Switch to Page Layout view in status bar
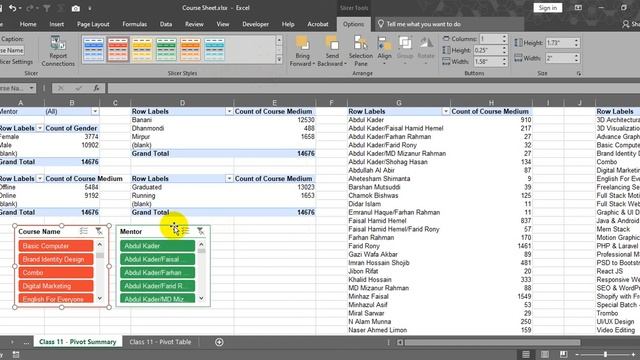Image resolution: width=640 pixels, height=360 pixels. click(x=544, y=354)
